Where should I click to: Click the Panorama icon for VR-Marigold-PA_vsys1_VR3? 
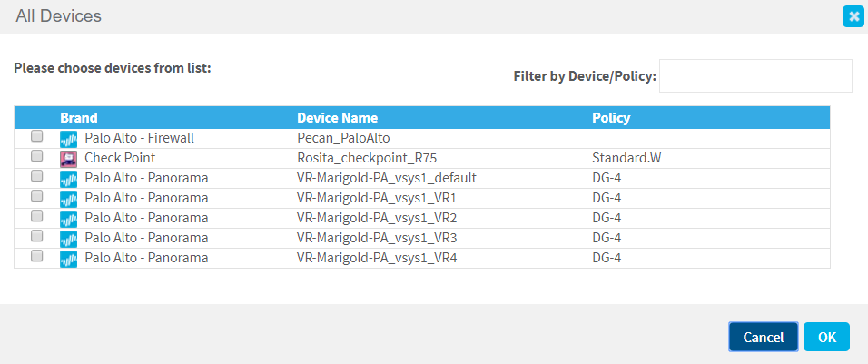[x=68, y=238]
